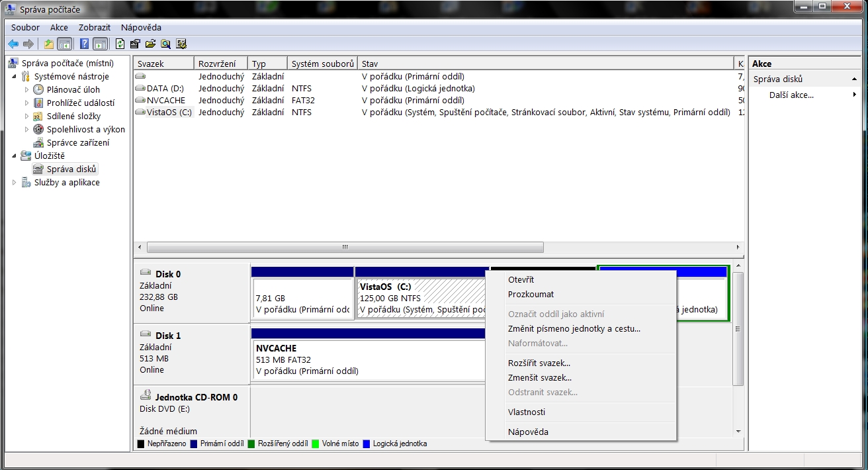Collapse the Úložiště tree node
The height and width of the screenshot is (470, 868).
click(x=15, y=156)
